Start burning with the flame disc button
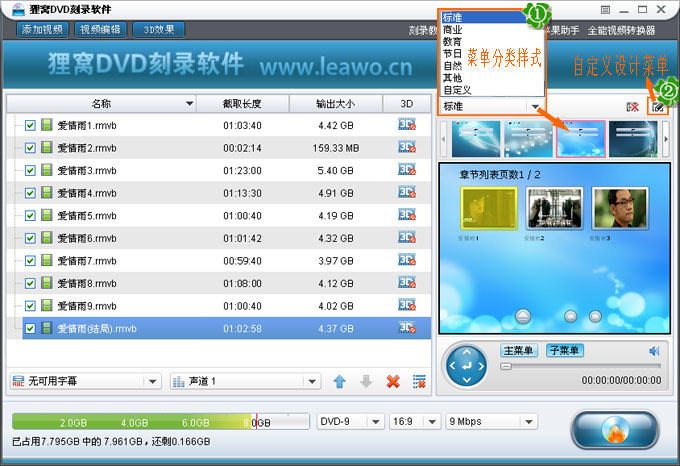680x466 pixels. 615,430
